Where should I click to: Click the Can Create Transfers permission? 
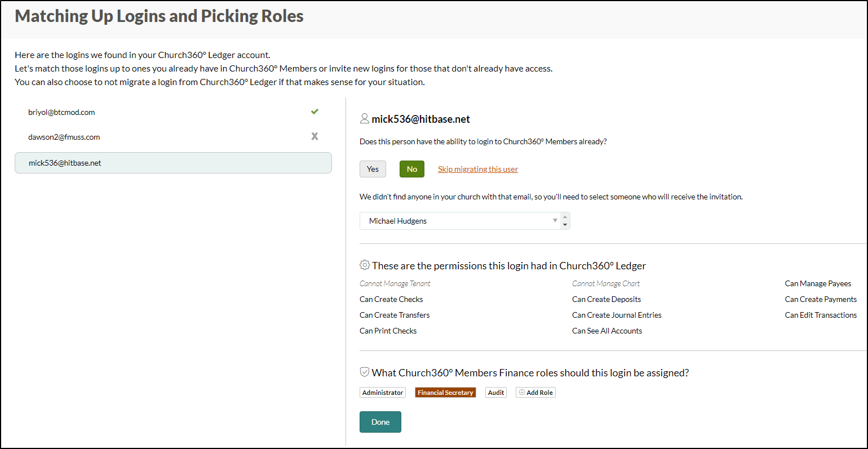[395, 315]
